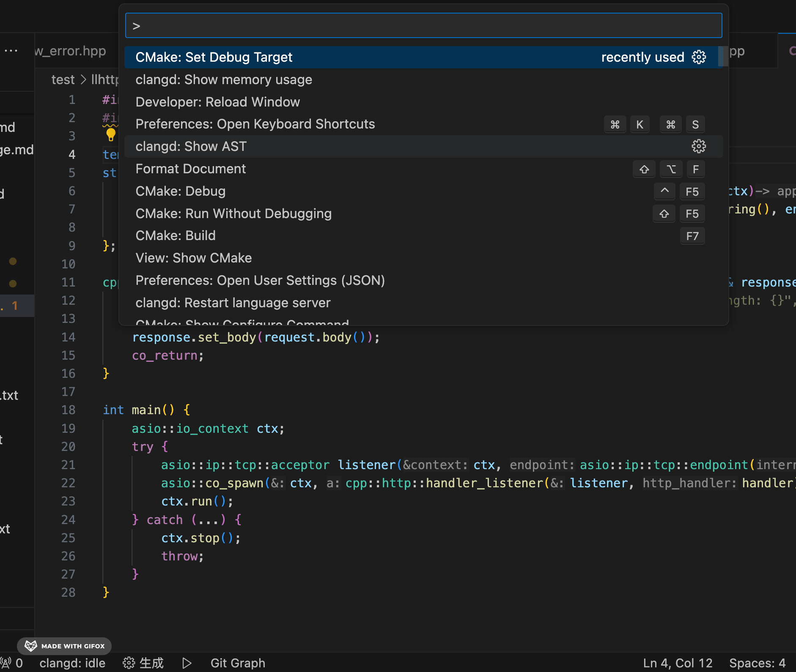Switch to the w_error.hpp editor tab

pos(70,51)
